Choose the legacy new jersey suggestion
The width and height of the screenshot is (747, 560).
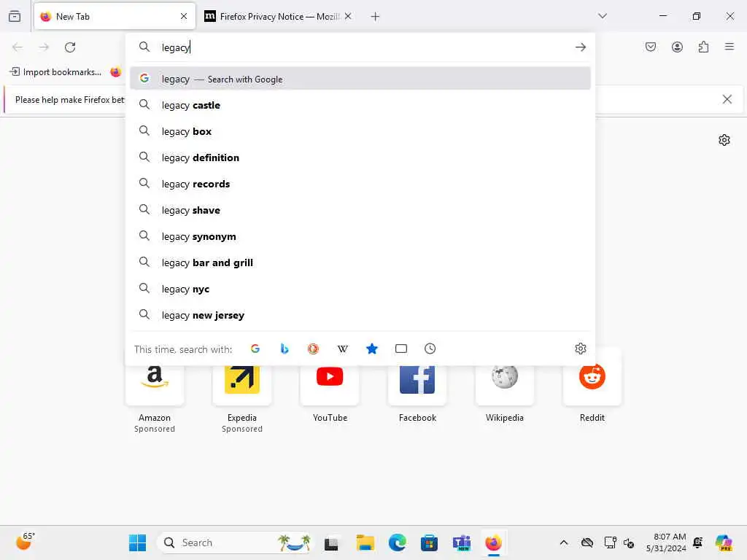360,315
